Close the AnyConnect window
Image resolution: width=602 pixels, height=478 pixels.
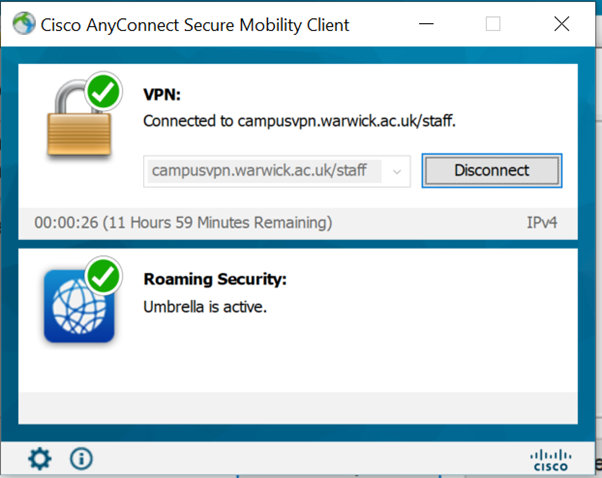[x=561, y=24]
